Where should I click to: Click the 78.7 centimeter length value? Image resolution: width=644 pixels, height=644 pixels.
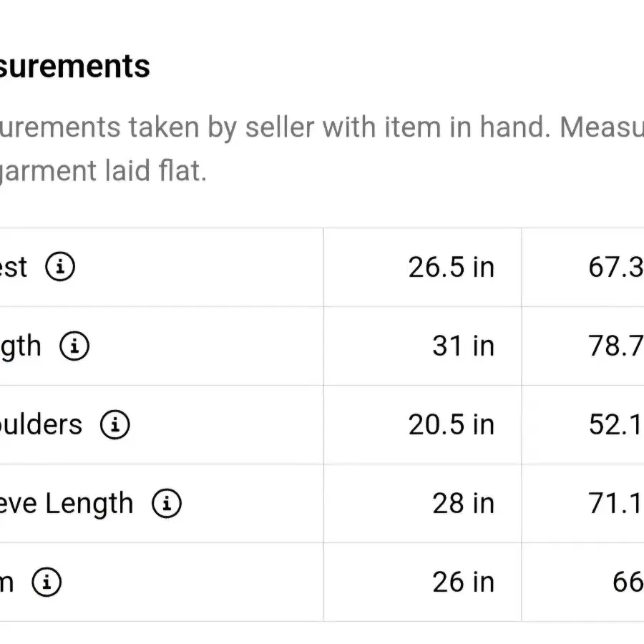pos(615,346)
